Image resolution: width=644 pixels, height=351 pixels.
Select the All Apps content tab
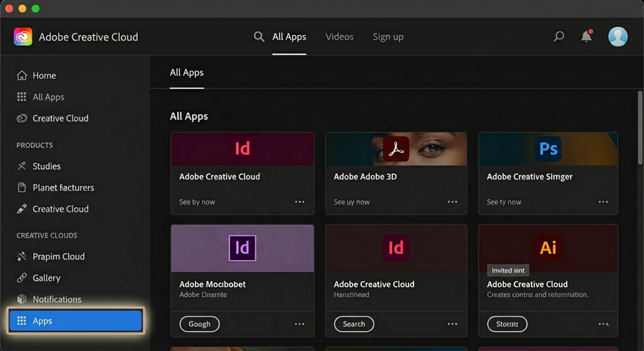click(x=187, y=73)
